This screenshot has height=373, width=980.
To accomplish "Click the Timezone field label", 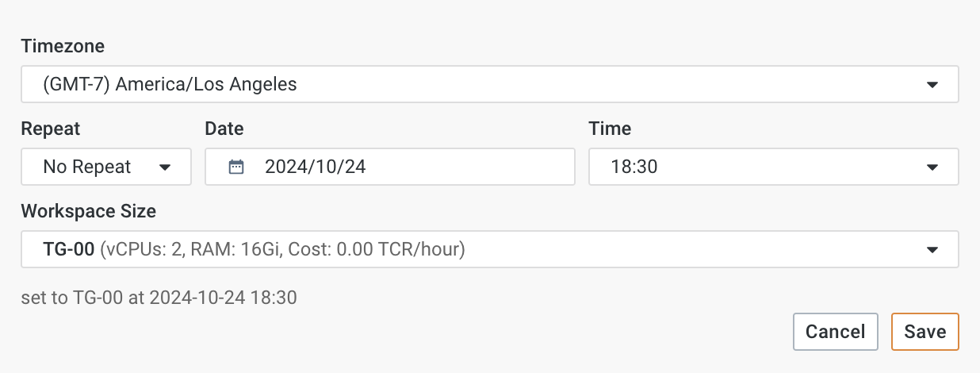I will tap(63, 46).
